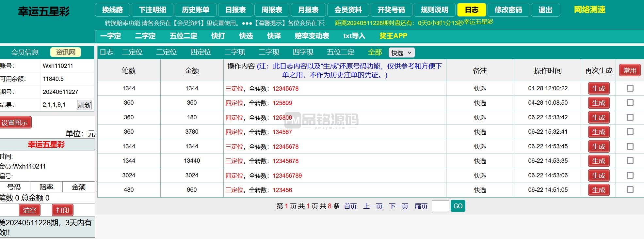Screen dimensions: 644x239
Task: Open the 下注明细 betting details page
Action: (x=152, y=10)
